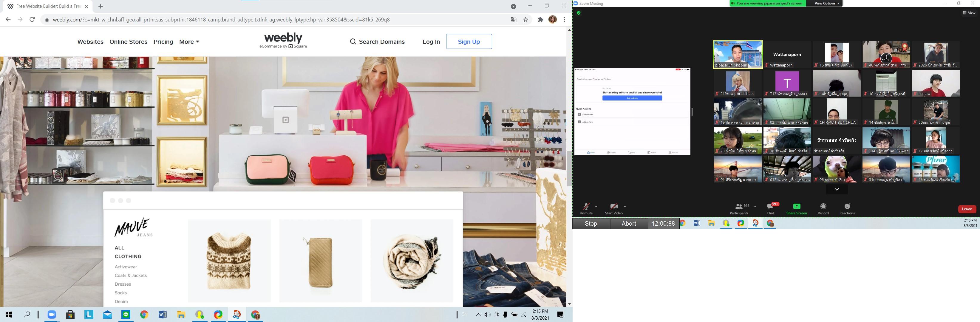This screenshot has height=322, width=980.
Task: Open Windows notification center
Action: (560, 314)
